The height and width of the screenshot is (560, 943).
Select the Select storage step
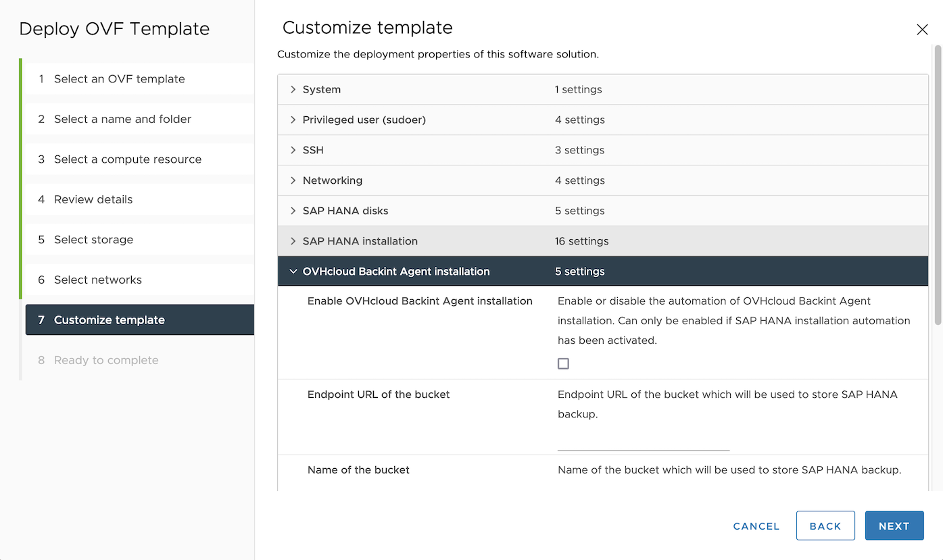(x=95, y=239)
